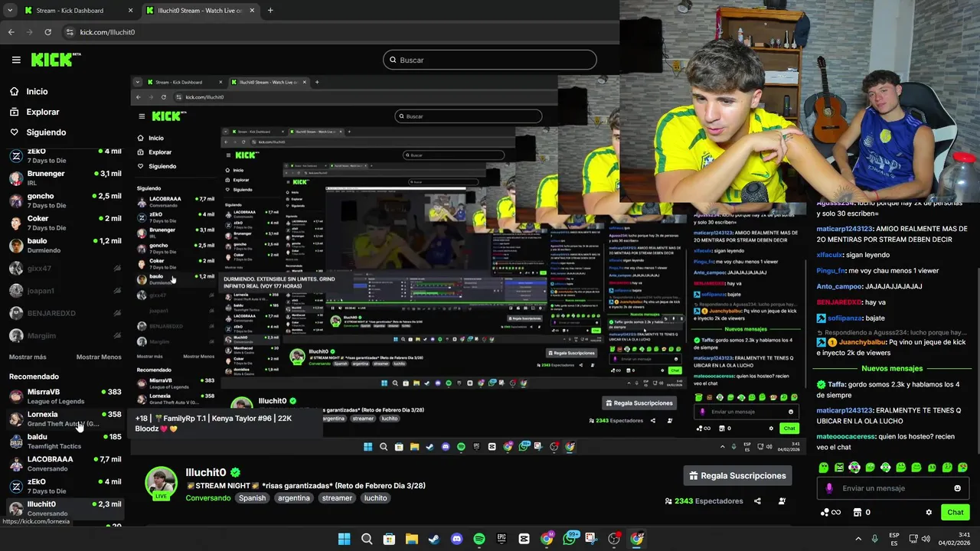Viewport: 980px width, 551px height.
Task: Click Nuevos mensajes in the chat
Action: click(x=891, y=368)
